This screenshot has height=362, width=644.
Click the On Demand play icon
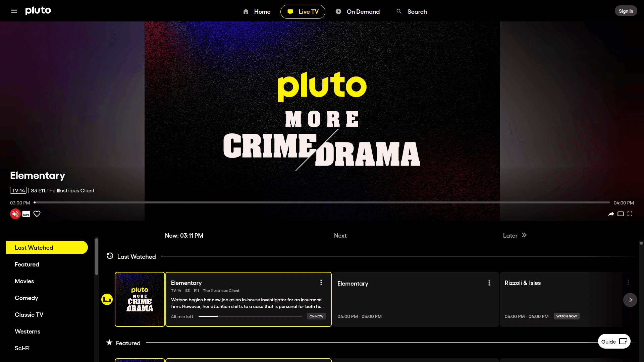(338, 11)
